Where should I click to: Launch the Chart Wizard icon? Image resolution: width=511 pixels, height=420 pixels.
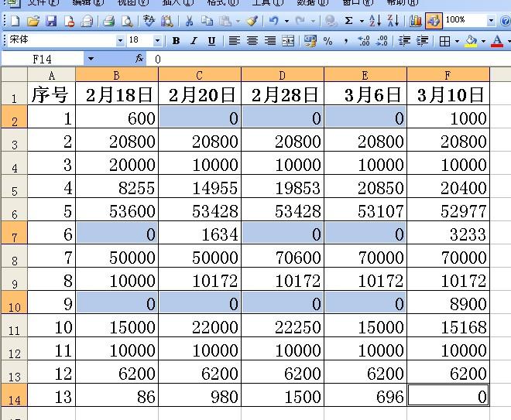click(x=416, y=21)
